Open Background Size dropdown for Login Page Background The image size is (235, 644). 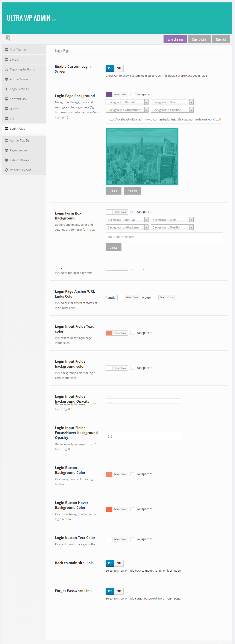(172, 102)
